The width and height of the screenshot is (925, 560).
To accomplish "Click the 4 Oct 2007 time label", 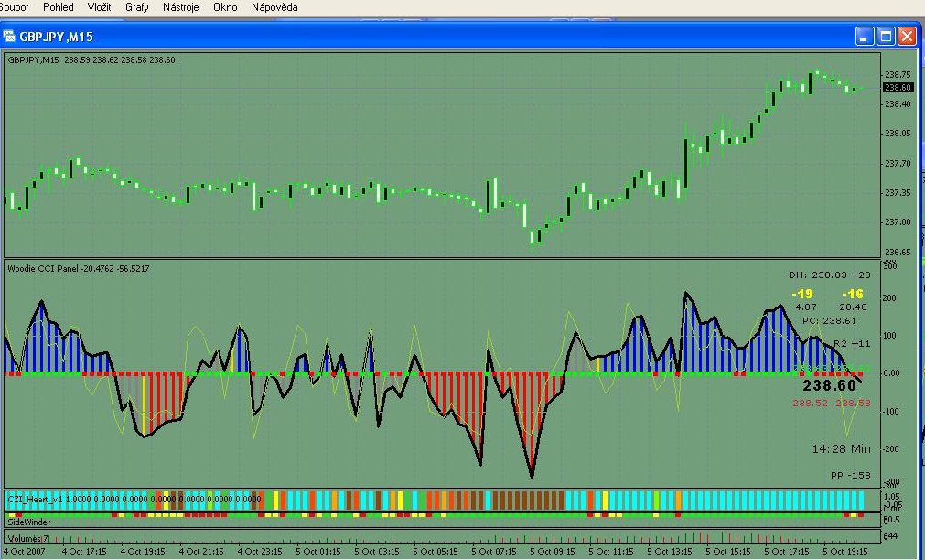I will [x=24, y=552].
